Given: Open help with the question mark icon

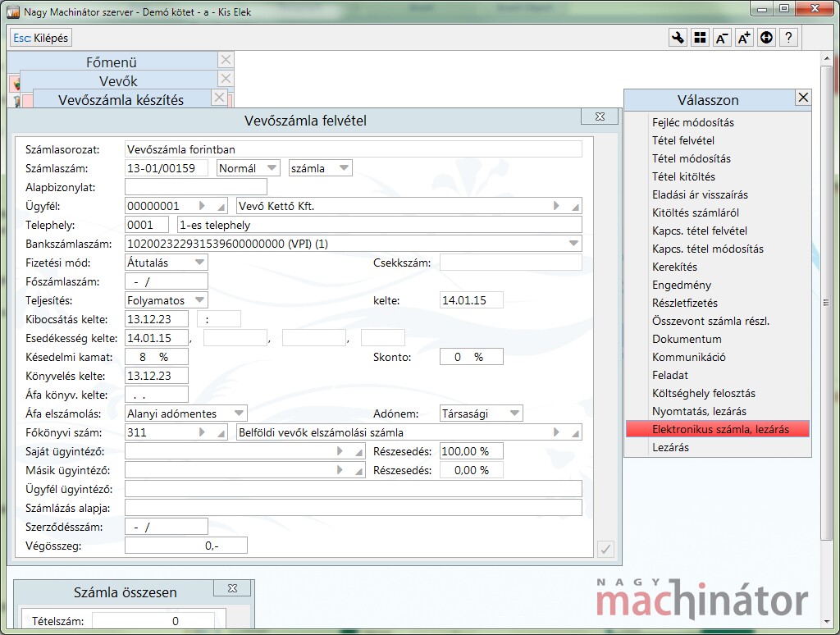Looking at the screenshot, I should [x=787, y=38].
